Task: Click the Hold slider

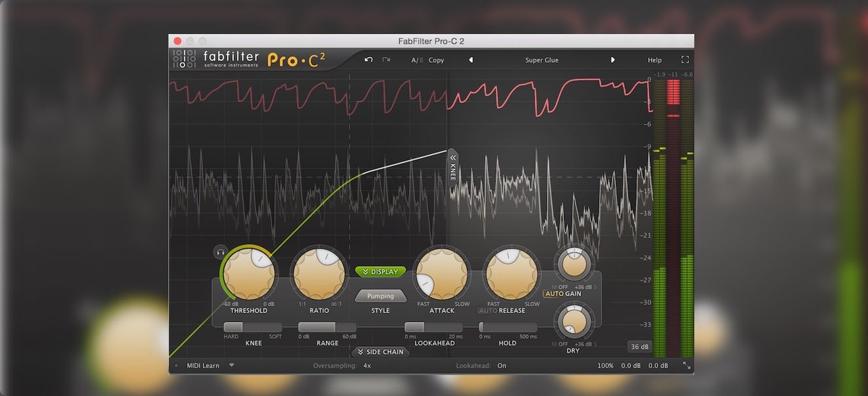Action: pyautogui.click(x=508, y=327)
